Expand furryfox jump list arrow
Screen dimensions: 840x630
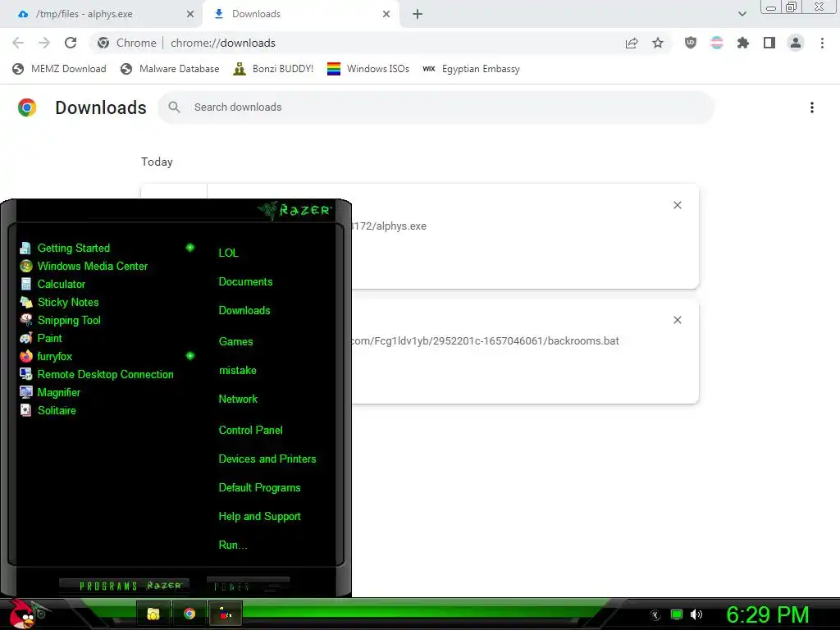190,356
